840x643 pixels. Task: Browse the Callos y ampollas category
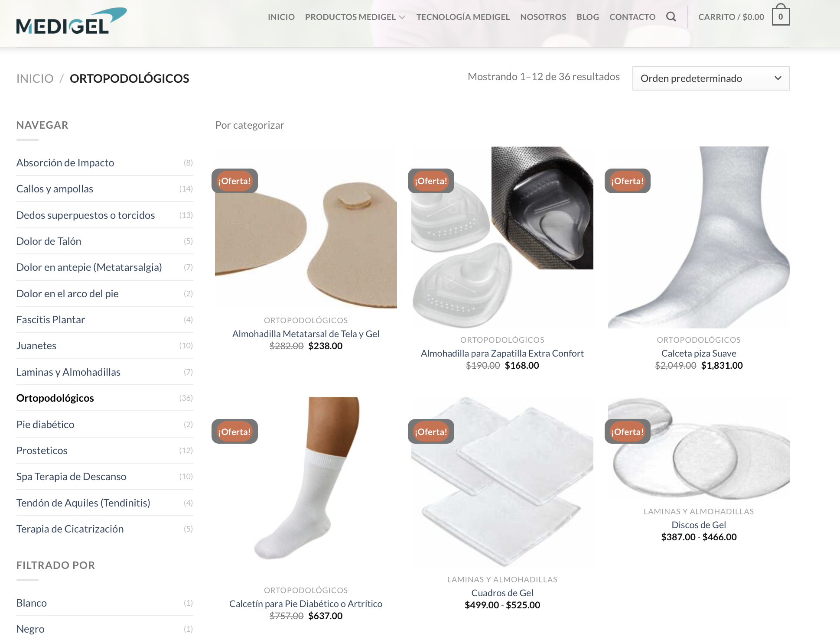point(55,189)
